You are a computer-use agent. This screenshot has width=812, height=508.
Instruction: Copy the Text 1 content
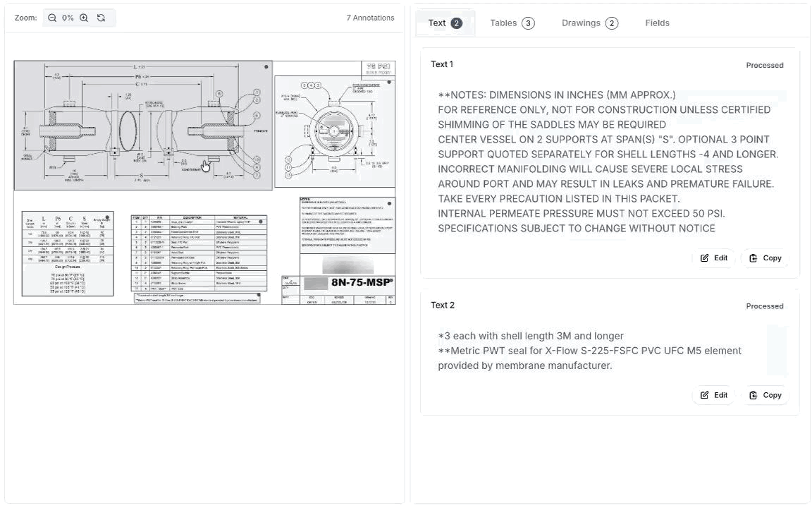point(765,258)
